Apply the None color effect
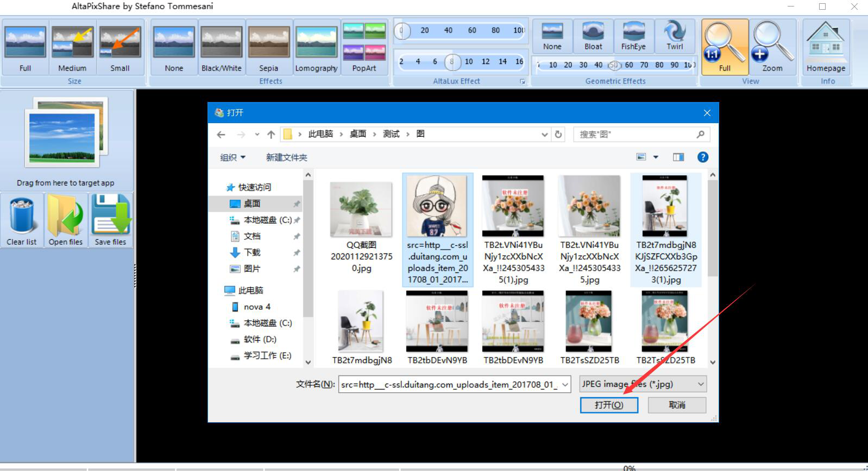Image resolution: width=868 pixels, height=471 pixels. tap(174, 48)
